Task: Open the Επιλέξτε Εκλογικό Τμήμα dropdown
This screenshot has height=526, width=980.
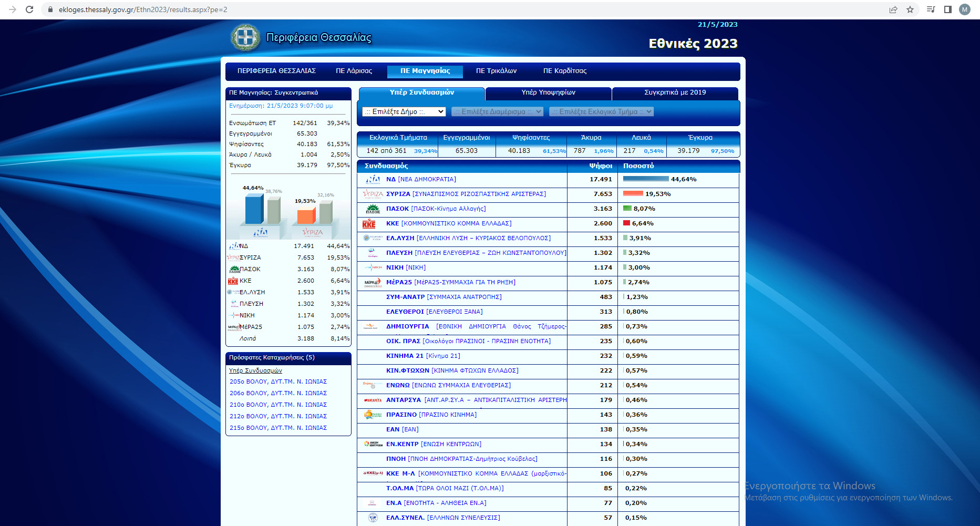Action: 601,112
